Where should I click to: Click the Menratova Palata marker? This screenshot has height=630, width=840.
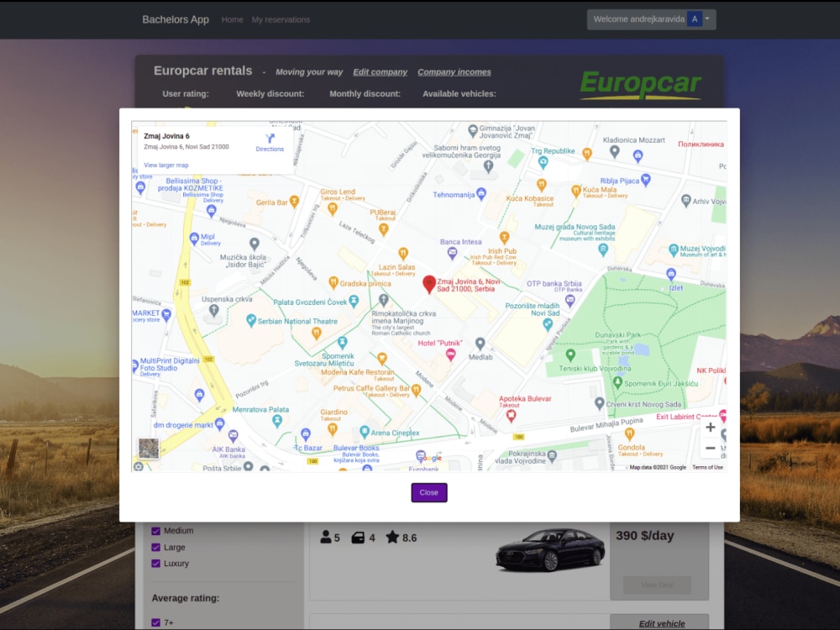click(277, 421)
